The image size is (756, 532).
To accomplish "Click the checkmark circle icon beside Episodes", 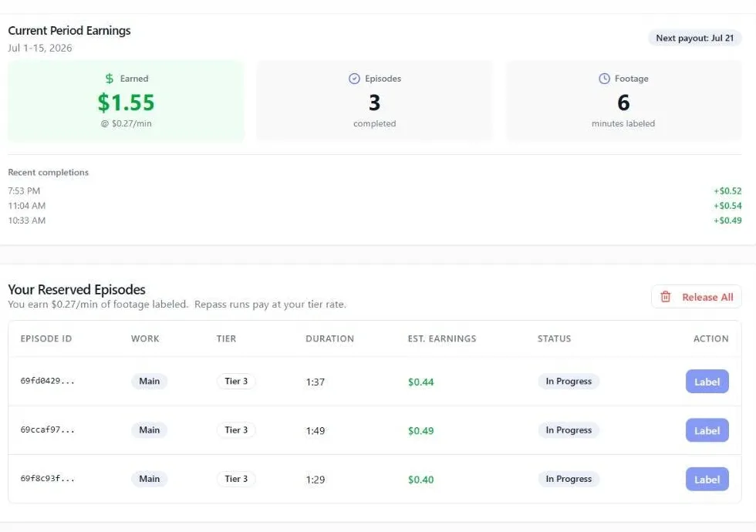I will [x=354, y=79].
